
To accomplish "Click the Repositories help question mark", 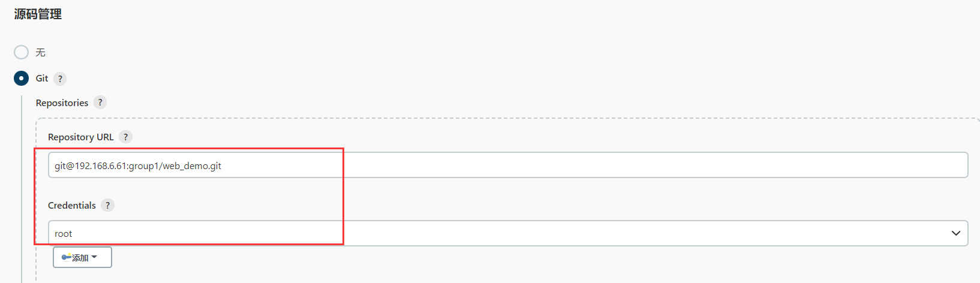I will point(100,103).
